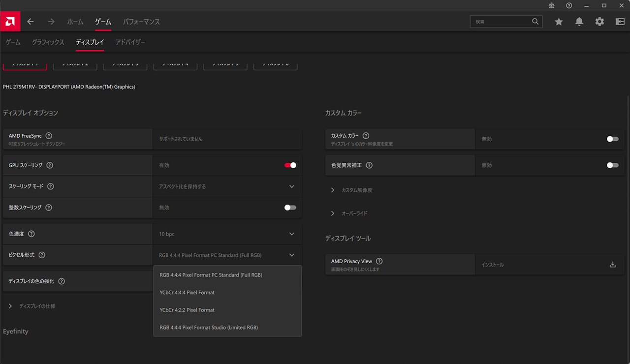This screenshot has height=364, width=630.
Task: Go back with the left arrow
Action: click(31, 22)
